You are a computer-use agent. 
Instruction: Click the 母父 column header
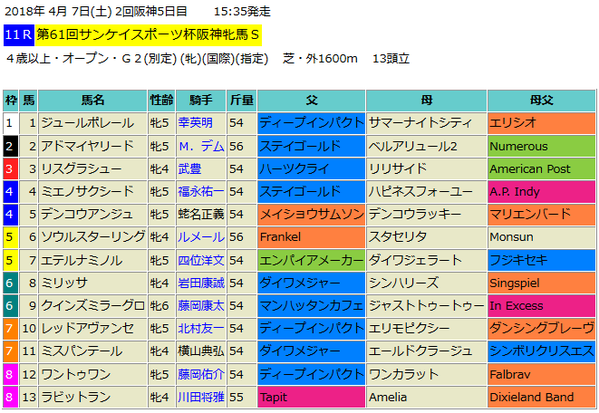click(x=541, y=100)
